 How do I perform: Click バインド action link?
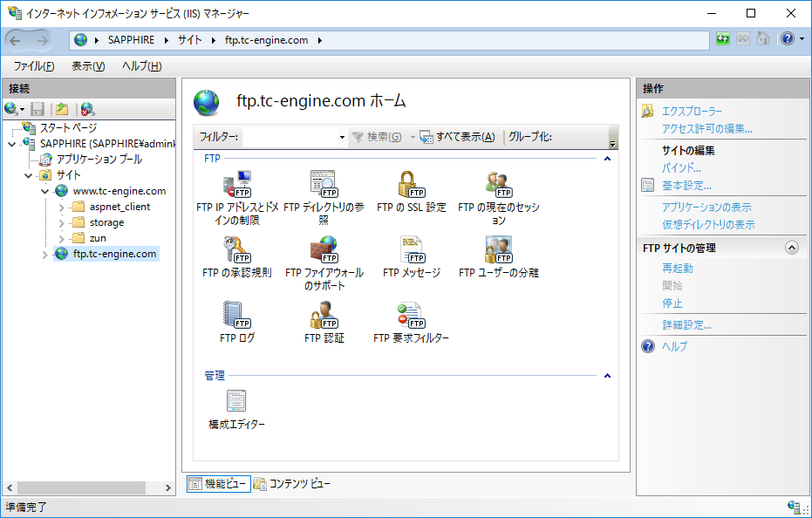[681, 167]
